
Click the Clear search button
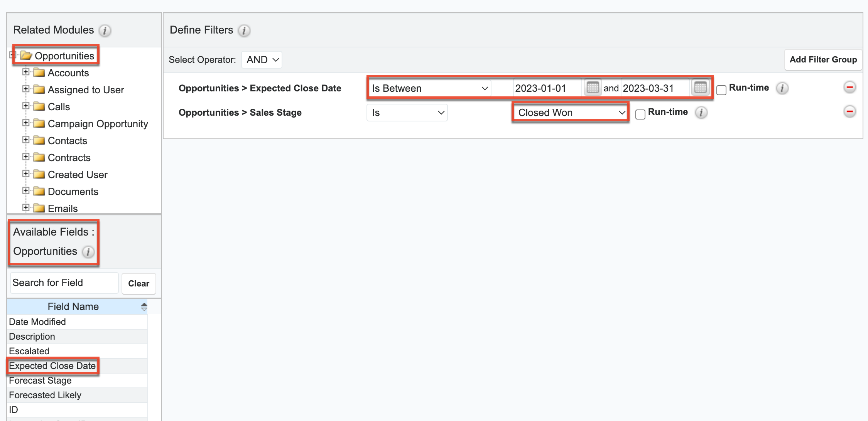click(138, 283)
